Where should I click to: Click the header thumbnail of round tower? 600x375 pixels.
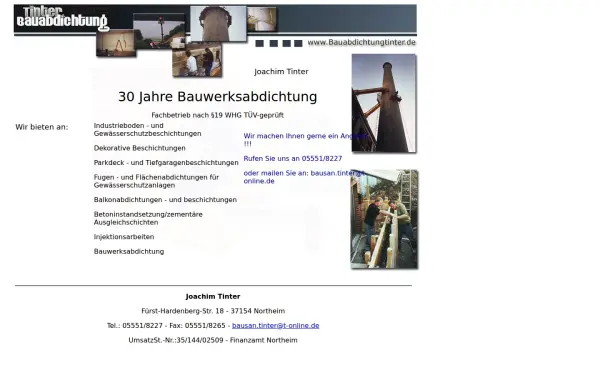[x=218, y=24]
